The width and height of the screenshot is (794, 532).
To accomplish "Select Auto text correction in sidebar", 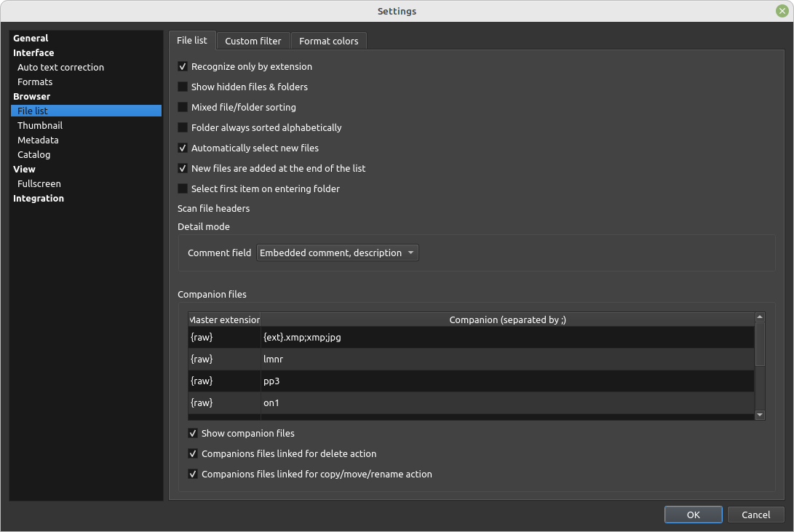I will pyautogui.click(x=60, y=68).
